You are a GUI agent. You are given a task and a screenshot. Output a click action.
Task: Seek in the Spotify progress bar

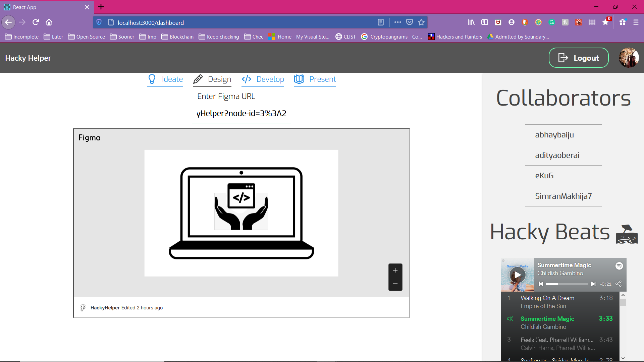click(567, 284)
